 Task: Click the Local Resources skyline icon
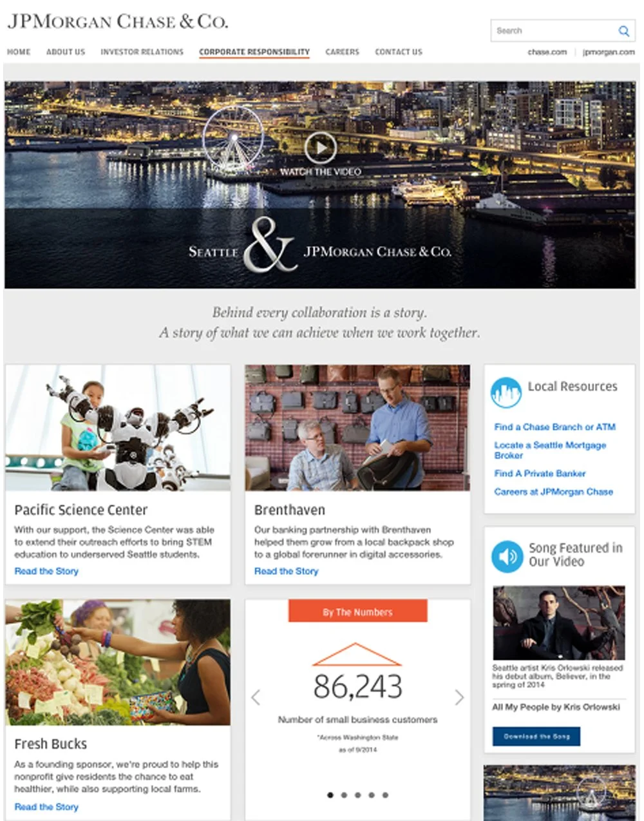click(506, 392)
